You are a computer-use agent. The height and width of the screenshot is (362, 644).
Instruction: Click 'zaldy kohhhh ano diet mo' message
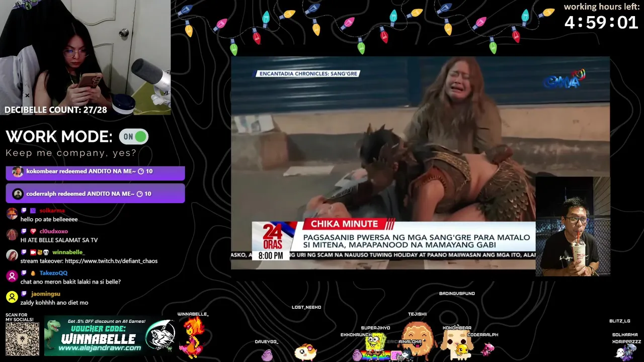coord(54,303)
